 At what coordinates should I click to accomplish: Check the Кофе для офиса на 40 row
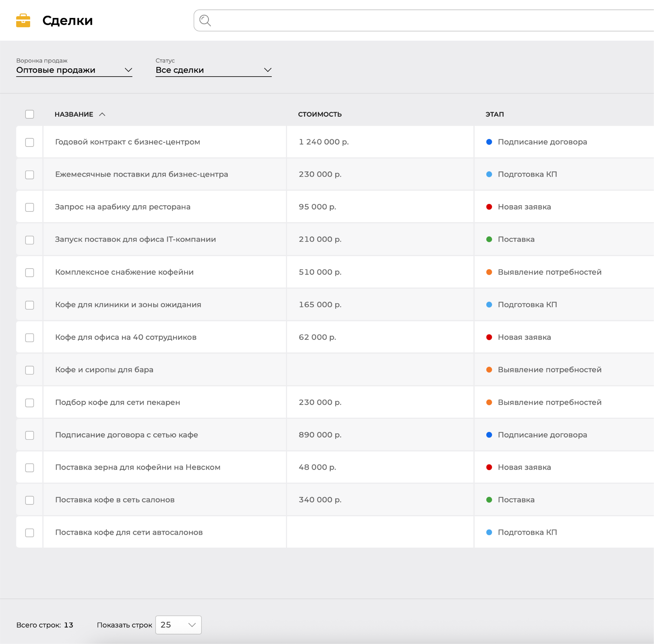30,337
